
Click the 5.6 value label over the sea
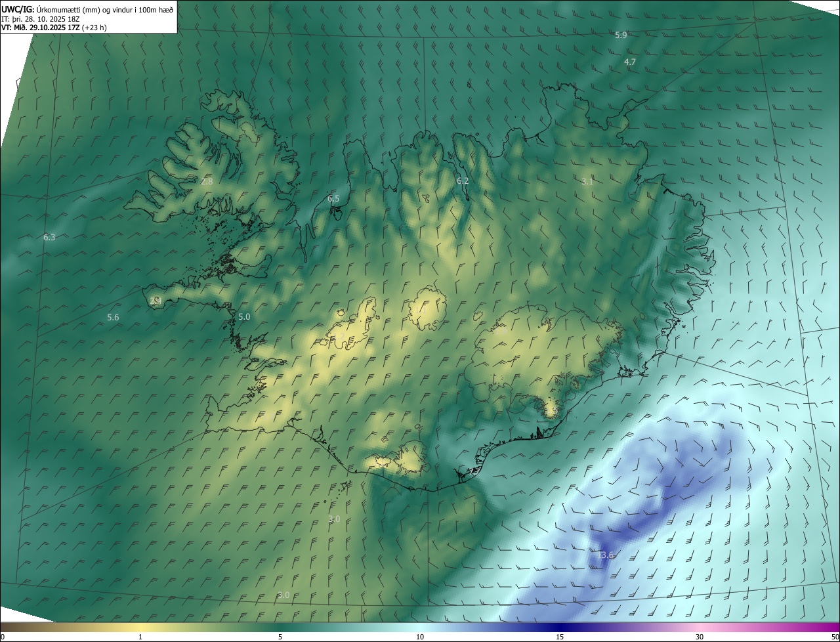pyautogui.click(x=113, y=317)
